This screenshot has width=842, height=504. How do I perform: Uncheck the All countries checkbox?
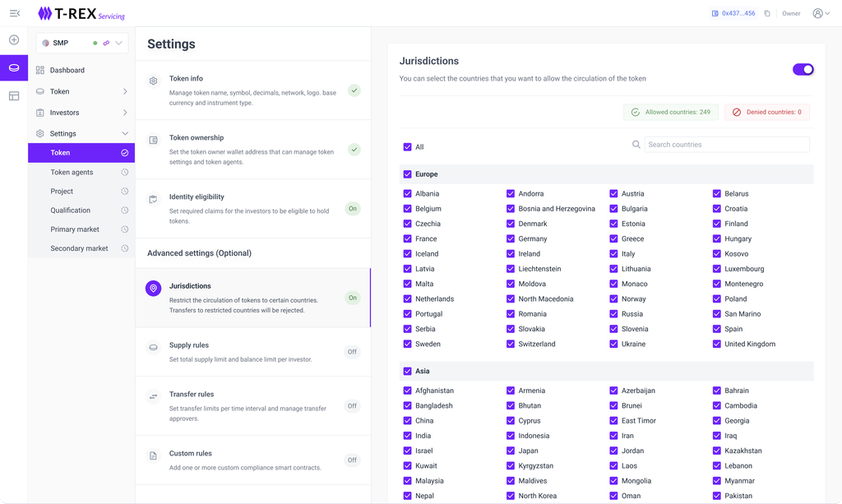pos(407,147)
